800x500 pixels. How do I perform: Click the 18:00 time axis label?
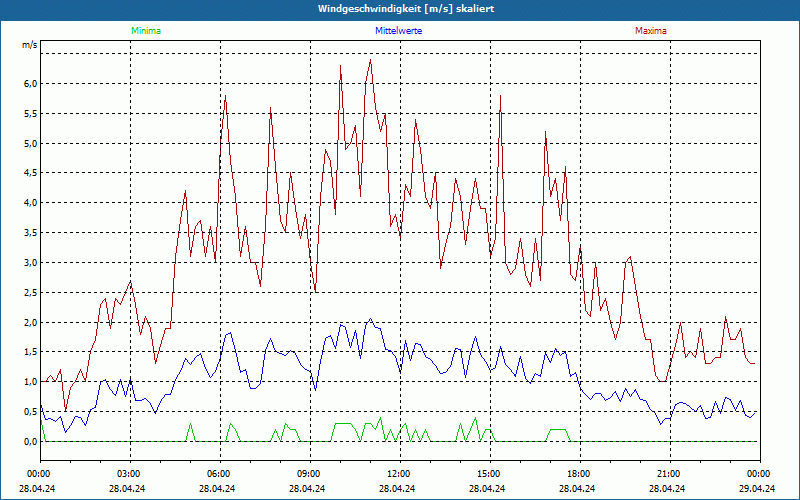tap(577, 474)
